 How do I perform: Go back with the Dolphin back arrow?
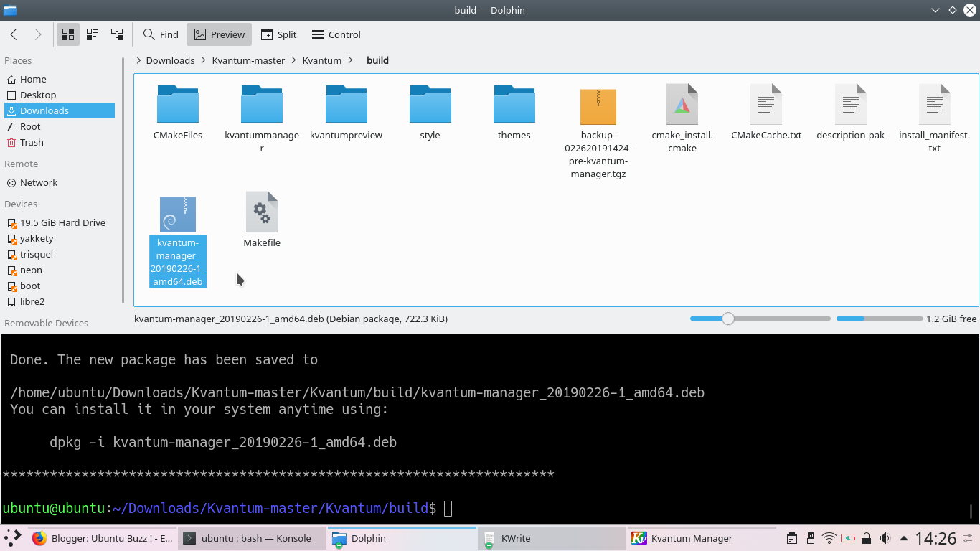(x=14, y=34)
